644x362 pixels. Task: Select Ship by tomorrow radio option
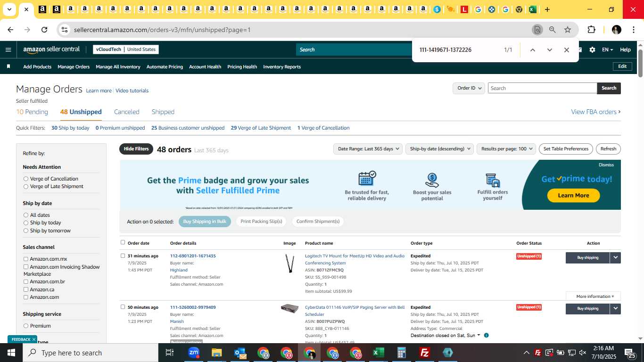[x=26, y=231]
